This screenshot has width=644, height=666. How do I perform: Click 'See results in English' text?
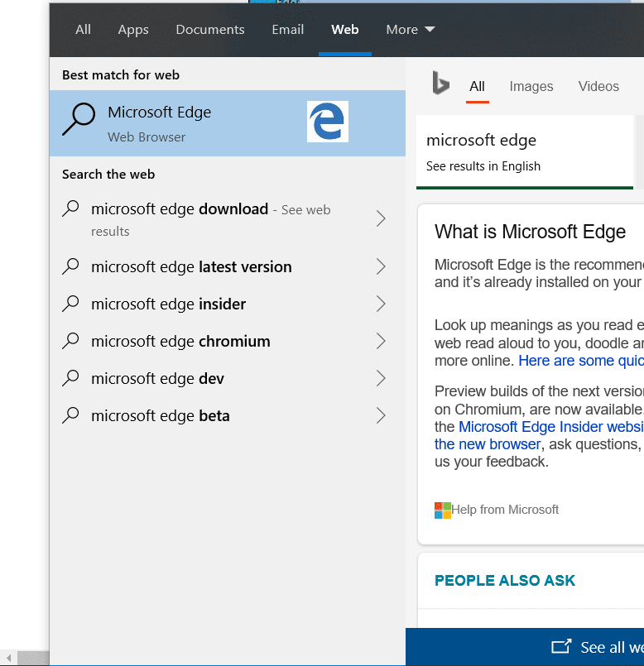tap(483, 166)
